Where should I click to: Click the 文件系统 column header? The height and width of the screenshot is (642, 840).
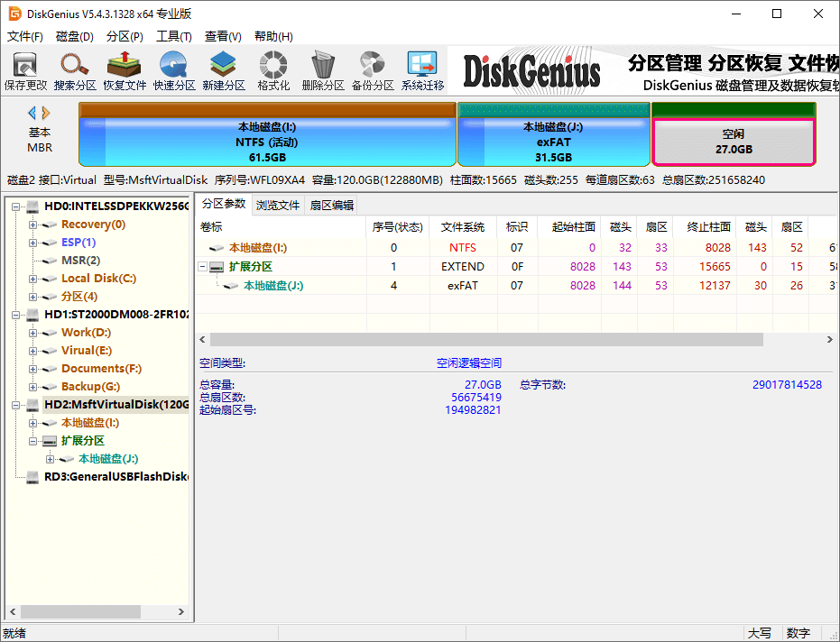coord(463,227)
